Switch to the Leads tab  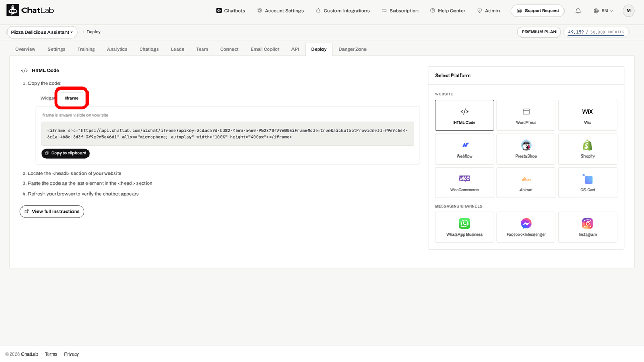[178, 49]
